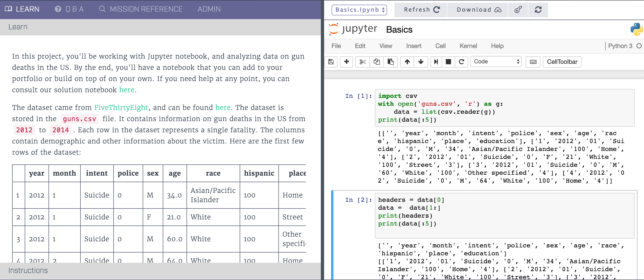644x280 pixels.
Task: Expand the Instructions section bar
Action: click(x=160, y=270)
